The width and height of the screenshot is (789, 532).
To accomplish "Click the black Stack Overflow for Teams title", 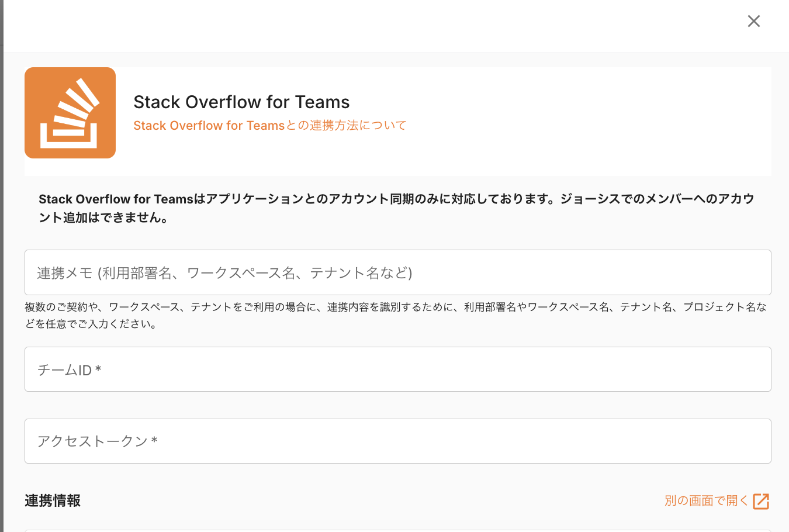I will pos(241,102).
